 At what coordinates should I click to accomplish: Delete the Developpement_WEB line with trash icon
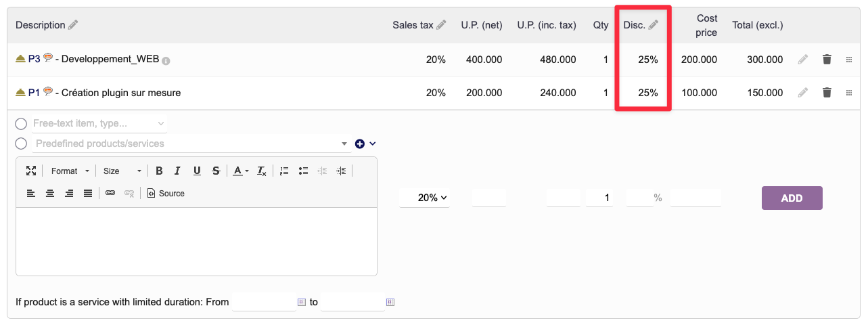(x=826, y=60)
